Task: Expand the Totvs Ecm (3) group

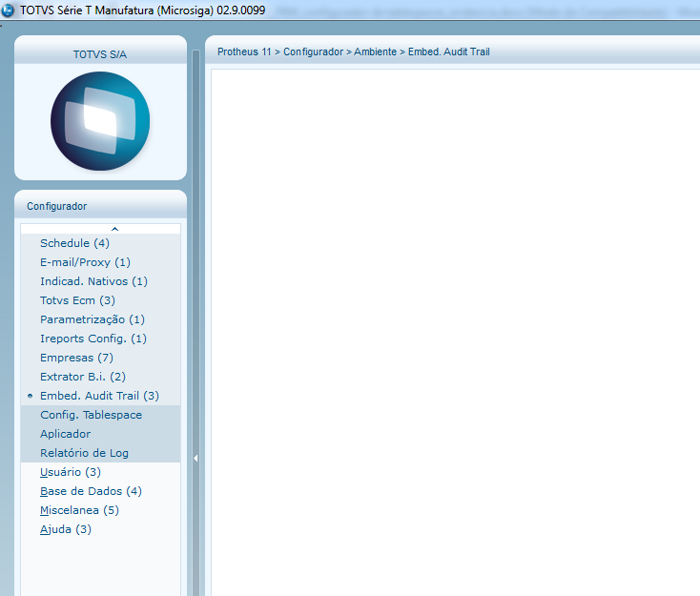Action: pyautogui.click(x=77, y=300)
